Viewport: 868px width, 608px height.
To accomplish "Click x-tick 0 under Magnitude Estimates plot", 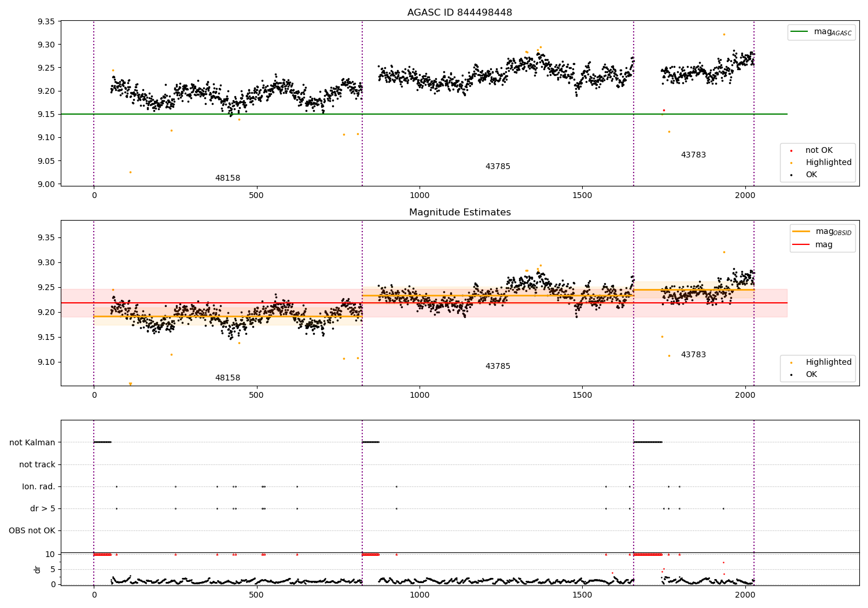I will [94, 395].
